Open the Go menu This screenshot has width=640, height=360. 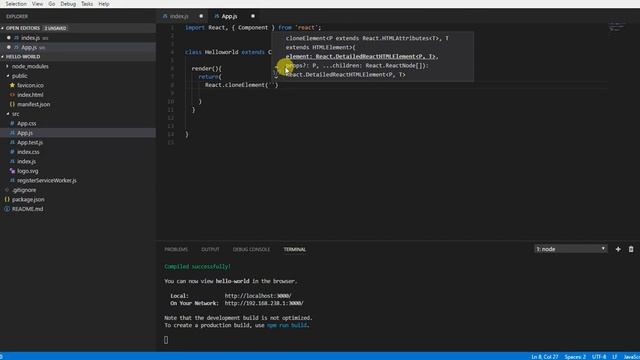tap(51, 4)
